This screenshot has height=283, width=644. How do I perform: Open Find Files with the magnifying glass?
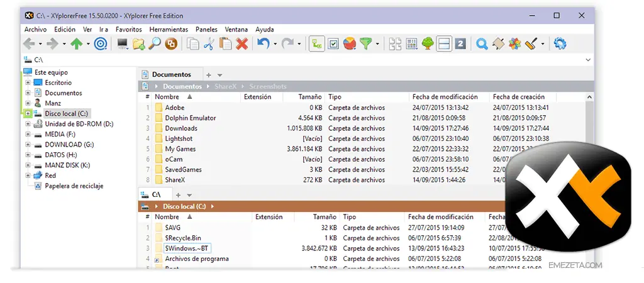(154, 43)
